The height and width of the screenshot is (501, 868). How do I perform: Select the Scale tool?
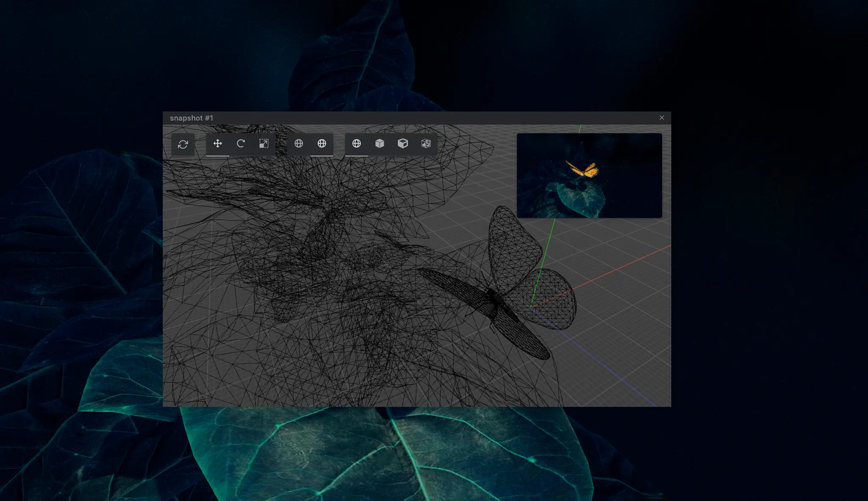click(x=264, y=144)
